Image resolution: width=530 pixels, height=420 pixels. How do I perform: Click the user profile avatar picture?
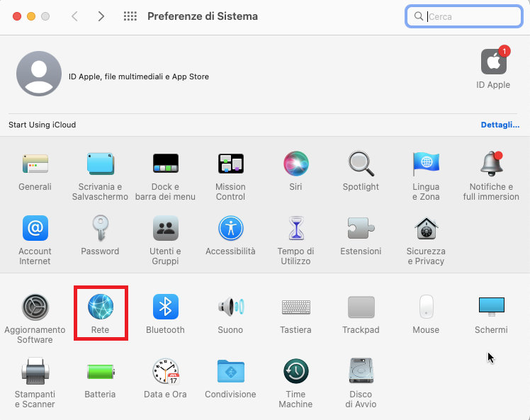(38, 74)
